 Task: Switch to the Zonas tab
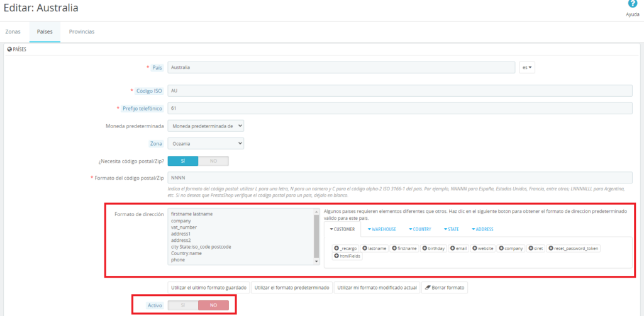tap(13, 31)
